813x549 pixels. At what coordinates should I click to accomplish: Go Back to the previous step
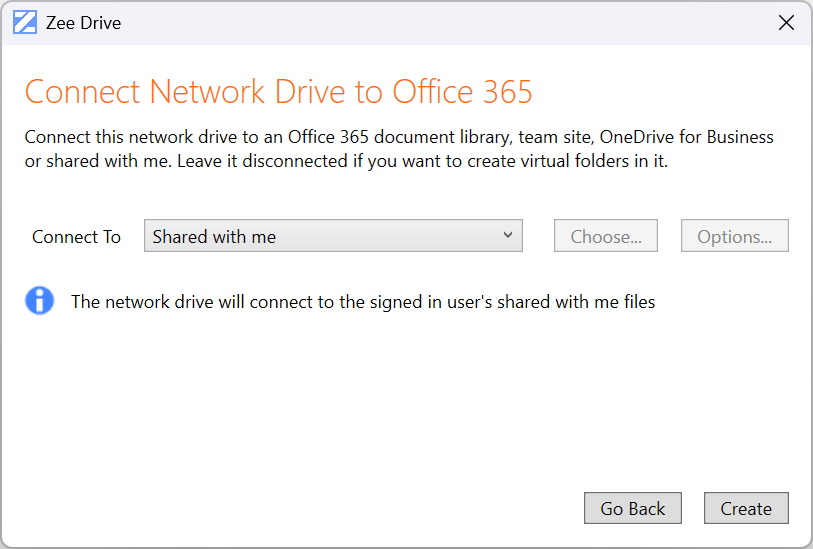pyautogui.click(x=632, y=508)
